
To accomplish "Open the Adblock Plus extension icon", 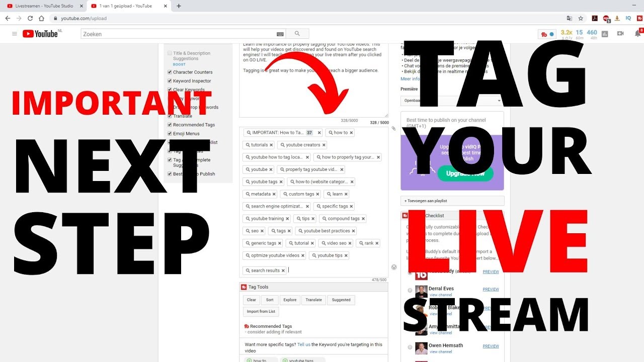I will click(x=606, y=18).
